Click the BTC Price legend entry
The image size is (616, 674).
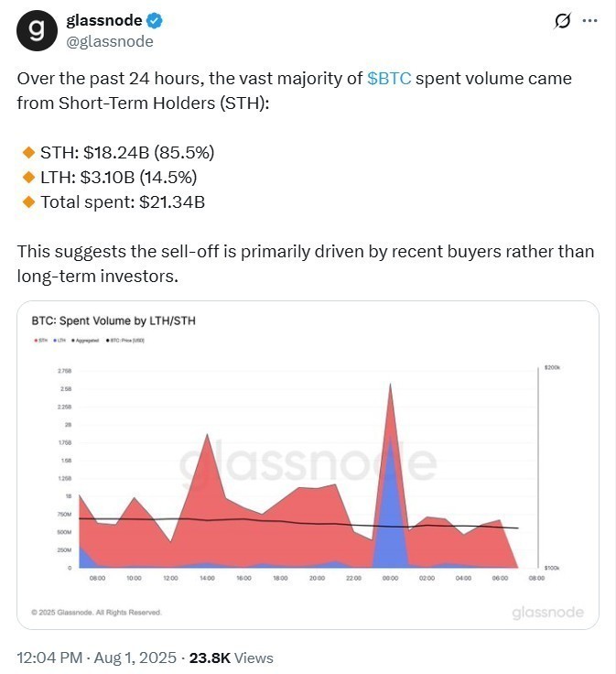point(126,341)
